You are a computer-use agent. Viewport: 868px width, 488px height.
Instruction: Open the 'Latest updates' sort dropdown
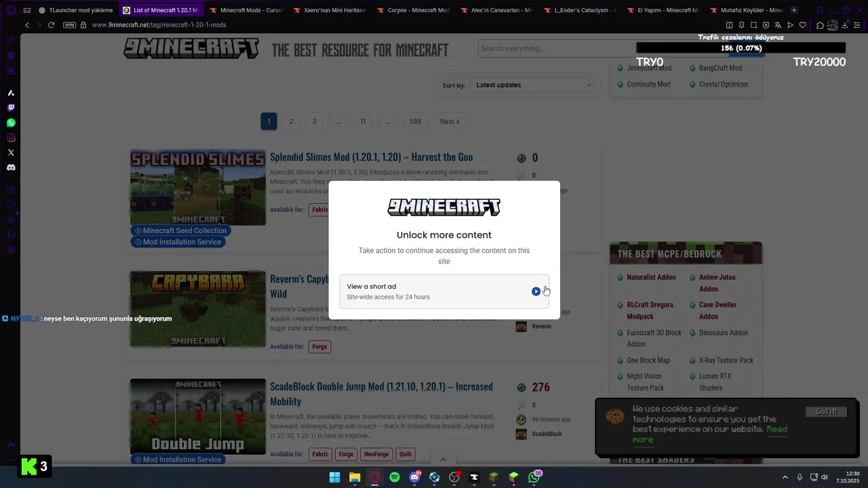[x=532, y=85]
